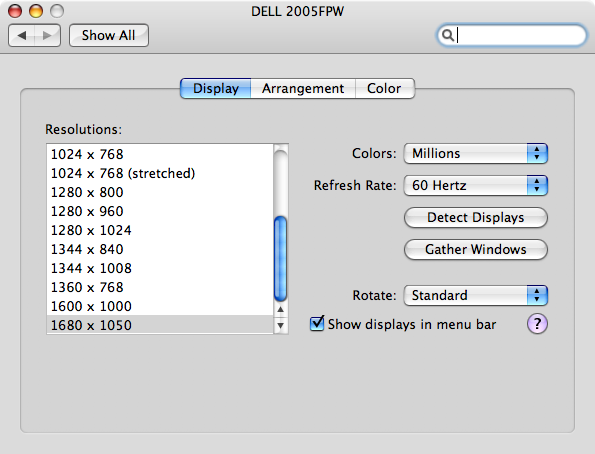Click the resolution list scroll down arrow

pos(280,325)
